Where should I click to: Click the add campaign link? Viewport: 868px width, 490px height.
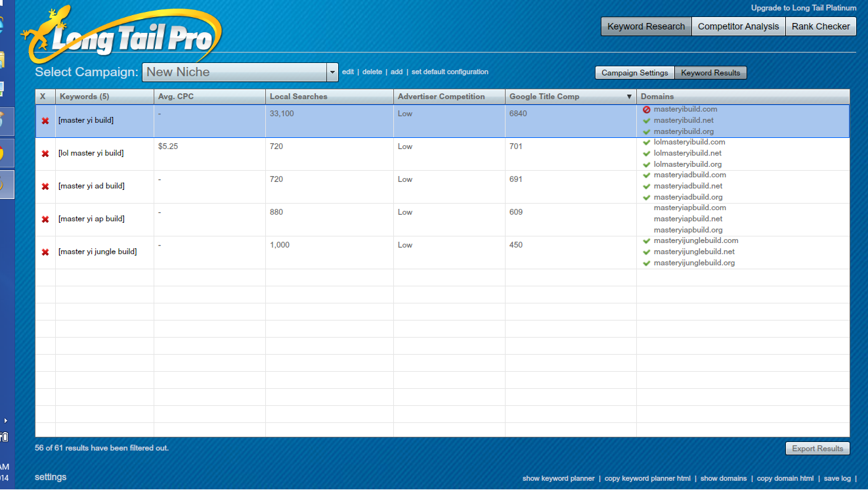(x=397, y=72)
